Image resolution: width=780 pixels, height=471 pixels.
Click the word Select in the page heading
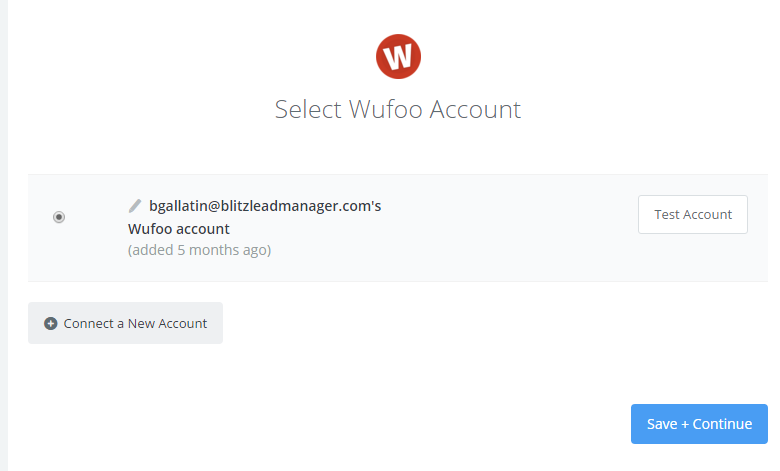308,109
